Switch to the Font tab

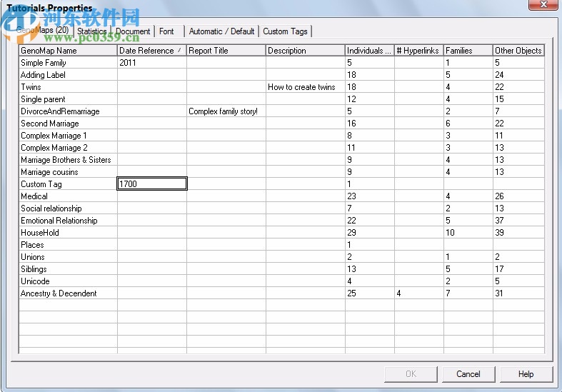166,31
